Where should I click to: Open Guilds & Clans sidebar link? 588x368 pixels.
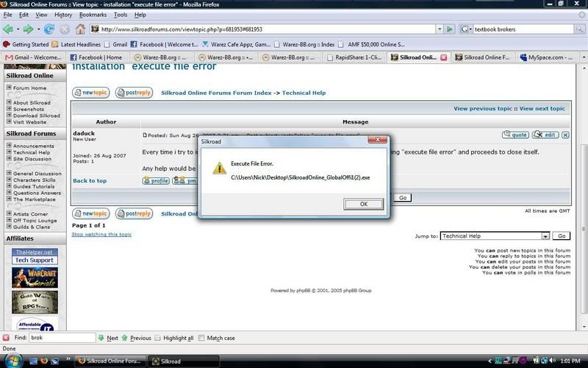point(32,227)
